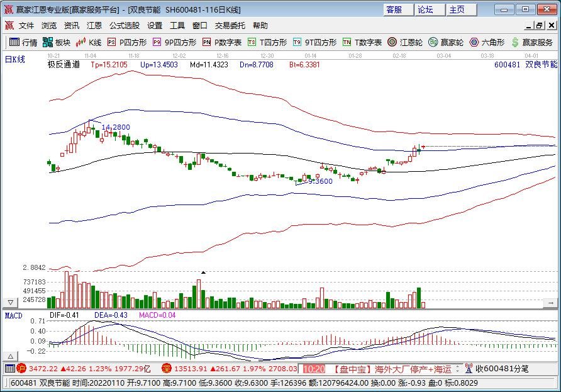Click the DIF=-0.41 value
This screenshot has width=561, height=392.
[64, 315]
